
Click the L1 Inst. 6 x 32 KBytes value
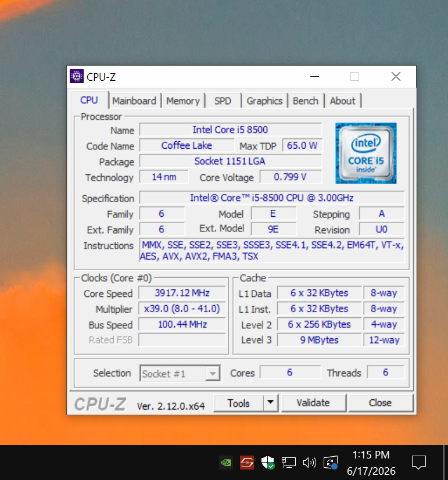[x=319, y=308]
